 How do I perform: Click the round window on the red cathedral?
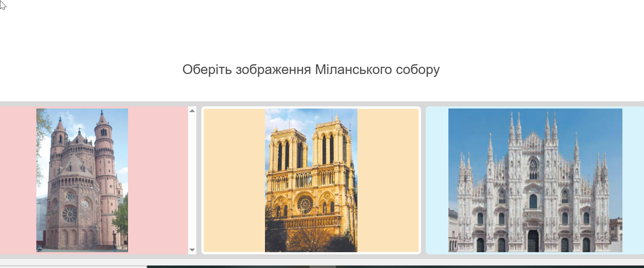click(x=69, y=214)
